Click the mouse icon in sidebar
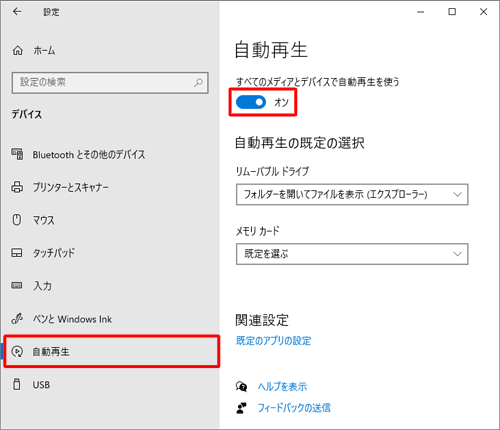Viewport: 500px width, 430px height. pyautogui.click(x=17, y=220)
